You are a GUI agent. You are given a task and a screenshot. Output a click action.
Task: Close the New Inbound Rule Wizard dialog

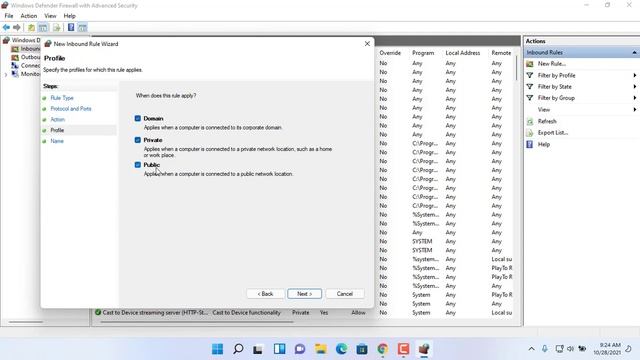(367, 44)
